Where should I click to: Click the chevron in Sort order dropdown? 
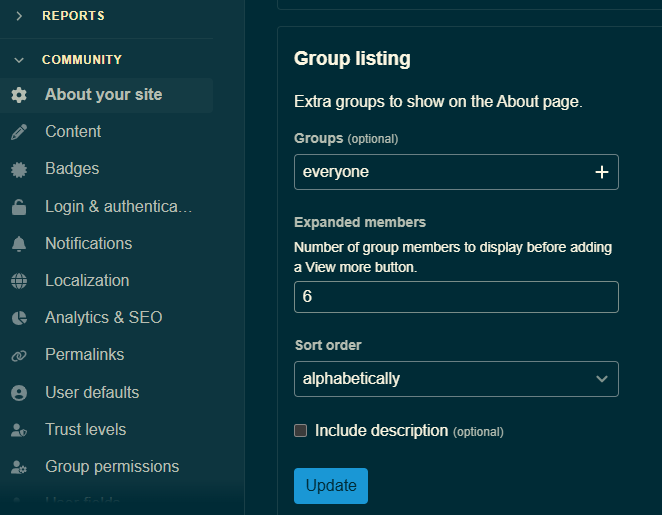coord(602,379)
